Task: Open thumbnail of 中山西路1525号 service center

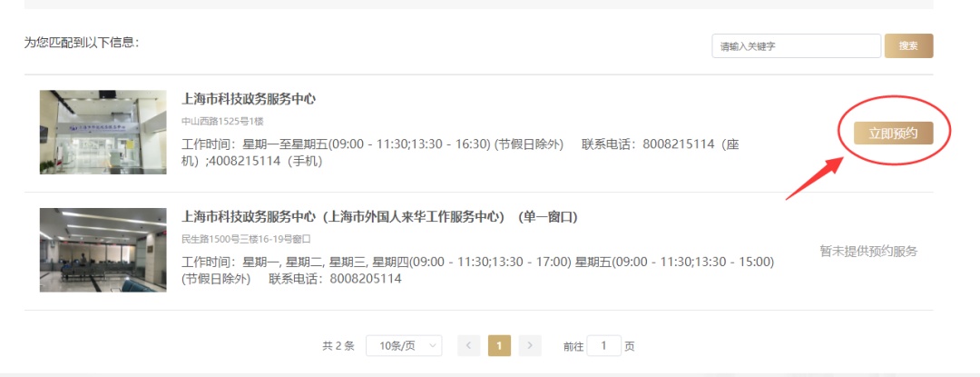Action: tap(103, 132)
